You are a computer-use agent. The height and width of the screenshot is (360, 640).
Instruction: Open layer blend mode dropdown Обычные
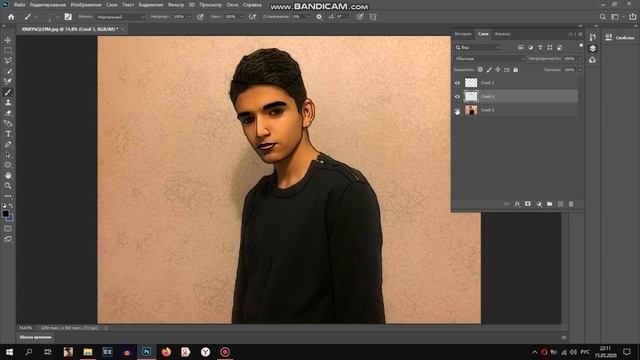pos(490,59)
